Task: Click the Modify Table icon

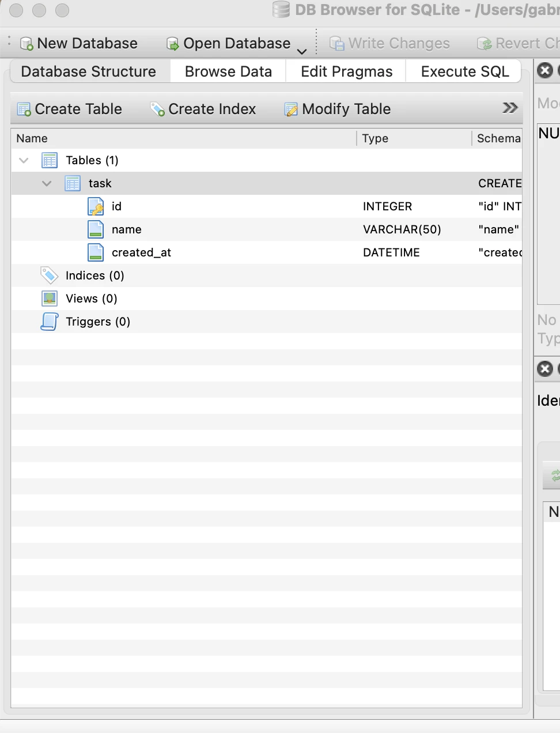Action: (292, 109)
